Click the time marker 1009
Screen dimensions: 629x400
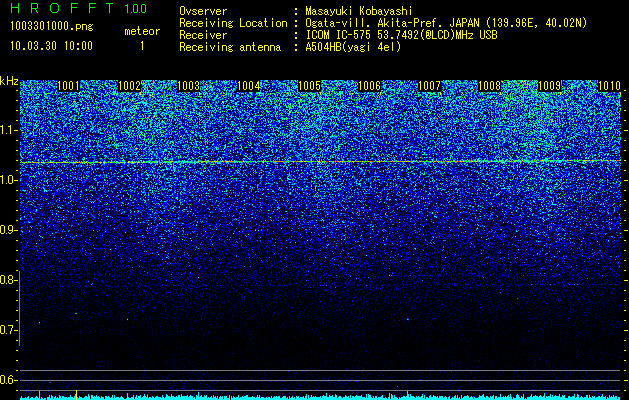click(549, 86)
